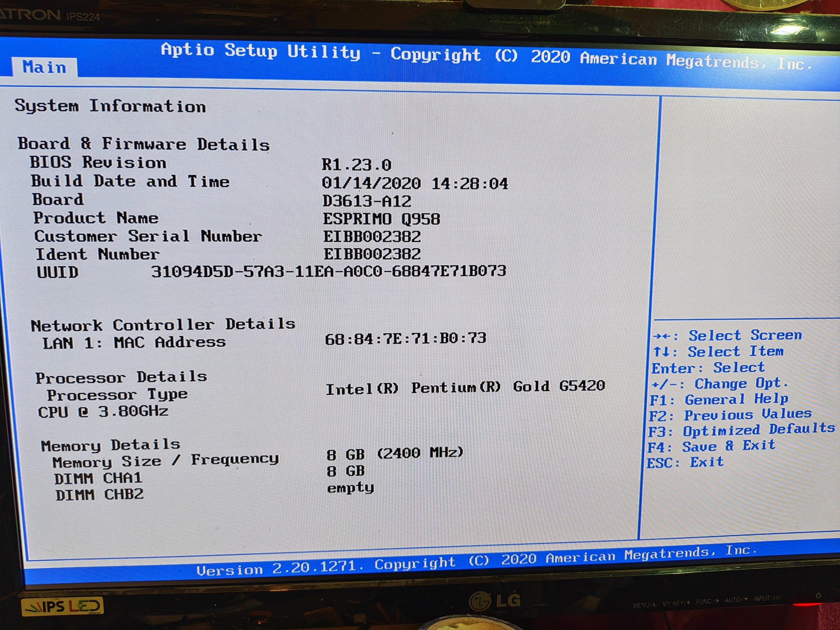Click the Network Controller Details heading
This screenshot has width=840, height=630.
point(163,325)
